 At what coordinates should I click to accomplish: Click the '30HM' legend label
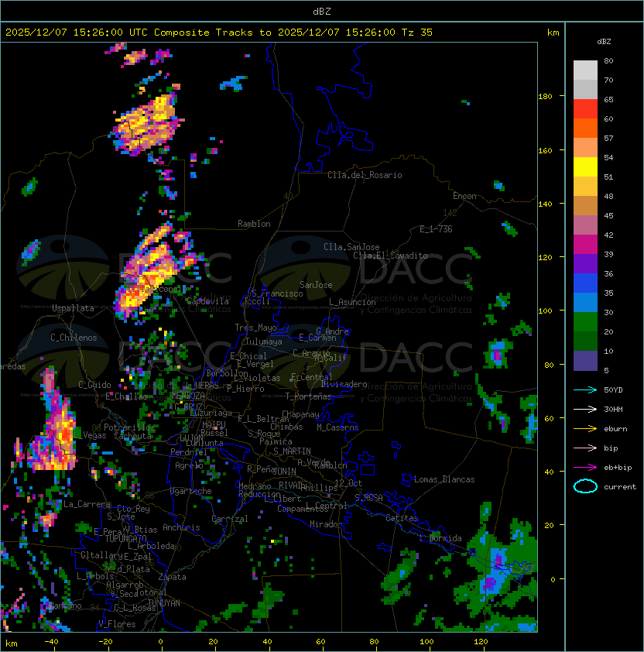pos(613,409)
